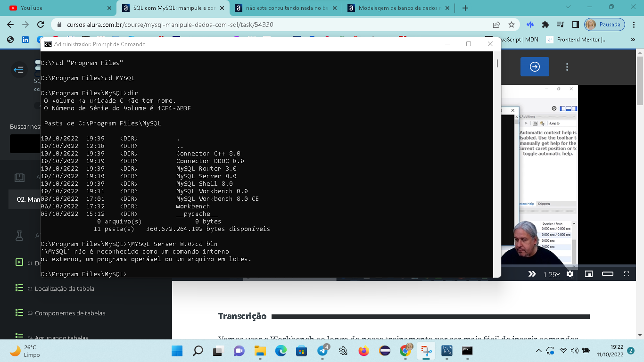Click the blue next activity arrow button
Screen dimensions: 644x362
coord(535,66)
